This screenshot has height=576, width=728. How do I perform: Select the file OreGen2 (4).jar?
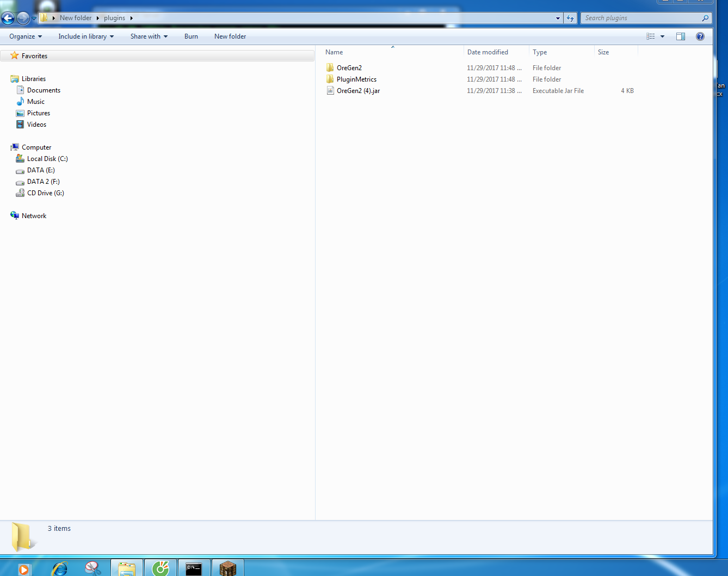pyautogui.click(x=358, y=91)
